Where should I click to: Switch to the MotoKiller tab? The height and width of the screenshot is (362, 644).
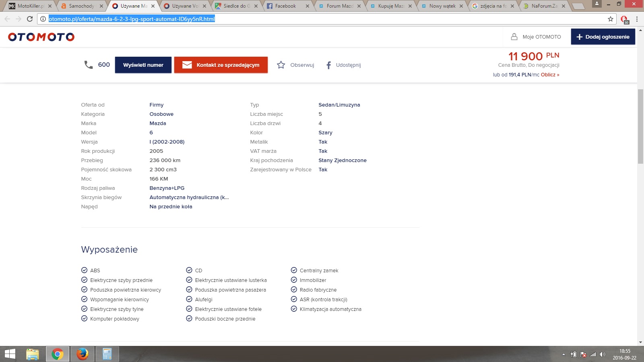[x=29, y=6]
